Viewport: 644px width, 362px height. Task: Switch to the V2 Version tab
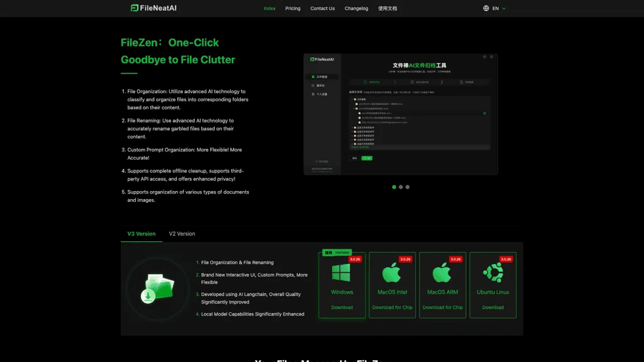[182, 234]
